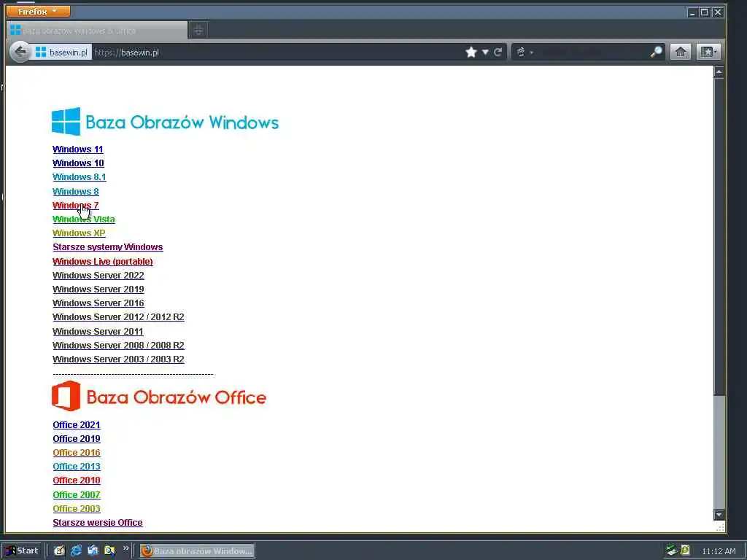Viewport: 747px width, 560px height.
Task: Open Windows Server 2019 link
Action: (x=98, y=289)
